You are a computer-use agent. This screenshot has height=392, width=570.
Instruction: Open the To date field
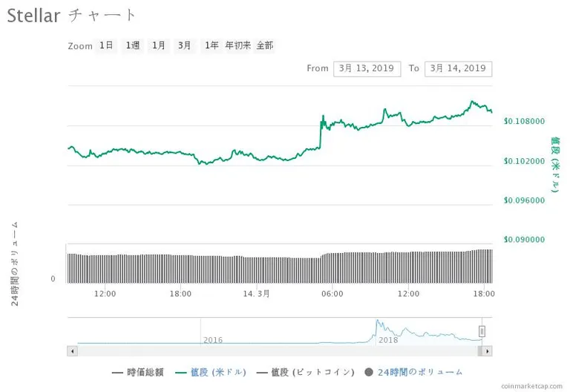458,69
